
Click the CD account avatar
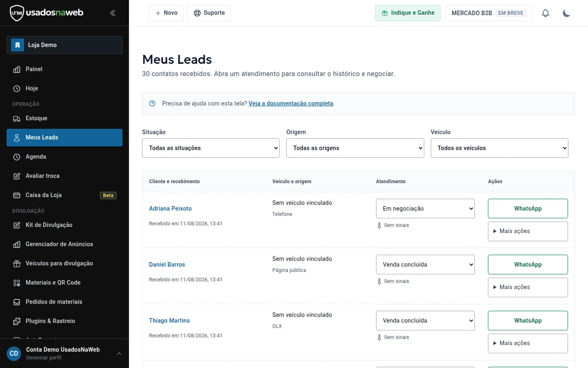[x=14, y=353]
